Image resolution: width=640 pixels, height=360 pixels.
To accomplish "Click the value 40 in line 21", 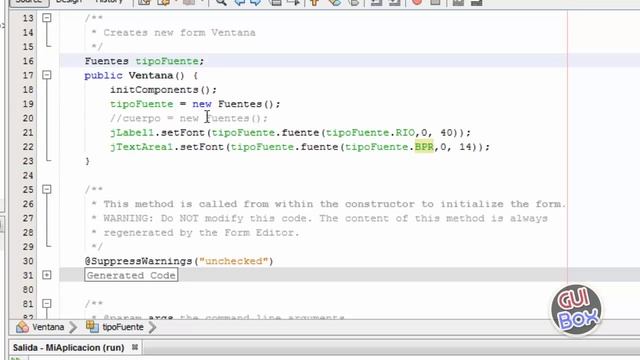I will (447, 133).
